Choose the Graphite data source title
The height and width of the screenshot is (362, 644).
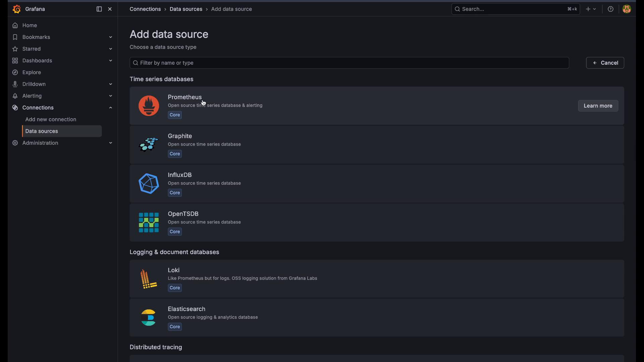180,136
